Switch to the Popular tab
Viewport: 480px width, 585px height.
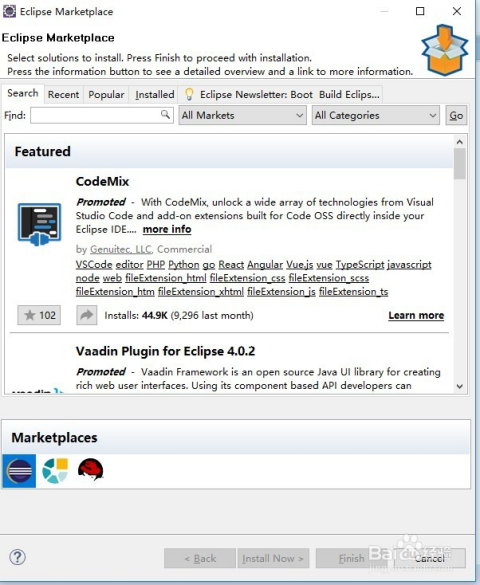(106, 95)
